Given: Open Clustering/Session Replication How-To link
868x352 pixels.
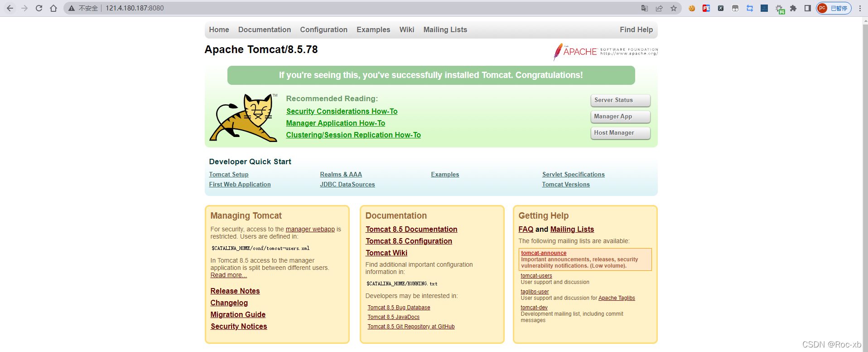Looking at the screenshot, I should point(353,135).
